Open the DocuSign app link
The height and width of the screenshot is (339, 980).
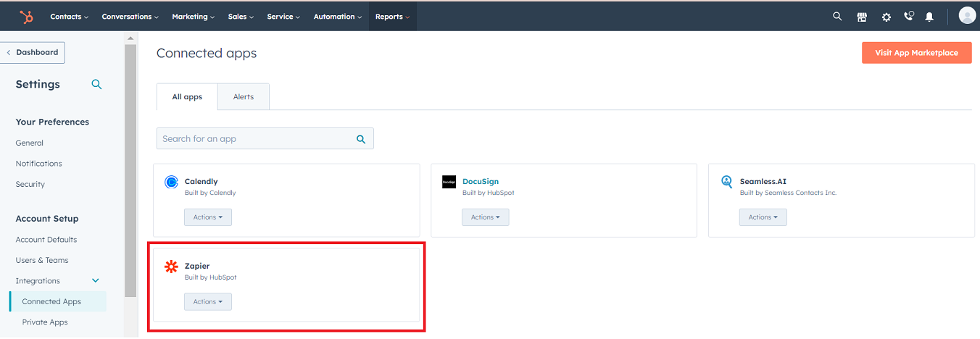pyautogui.click(x=481, y=182)
